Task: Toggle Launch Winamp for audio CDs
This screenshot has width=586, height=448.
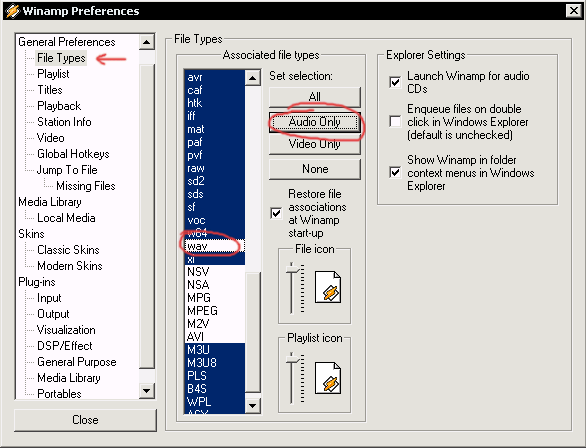Action: [395, 82]
